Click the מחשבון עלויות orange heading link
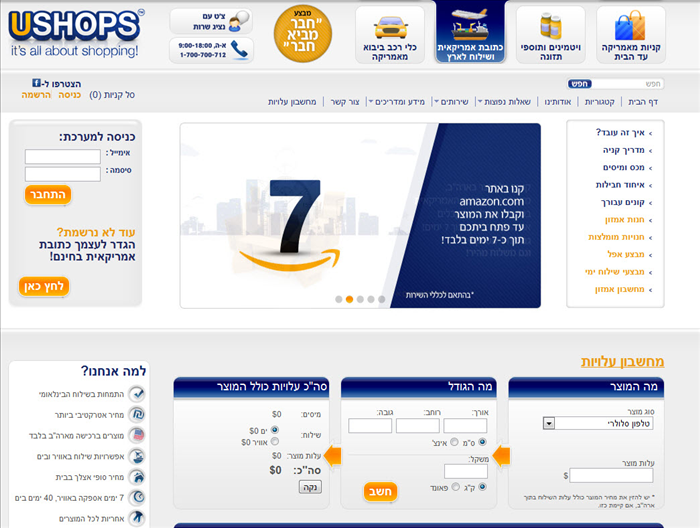The width and height of the screenshot is (700, 528). coord(622,362)
